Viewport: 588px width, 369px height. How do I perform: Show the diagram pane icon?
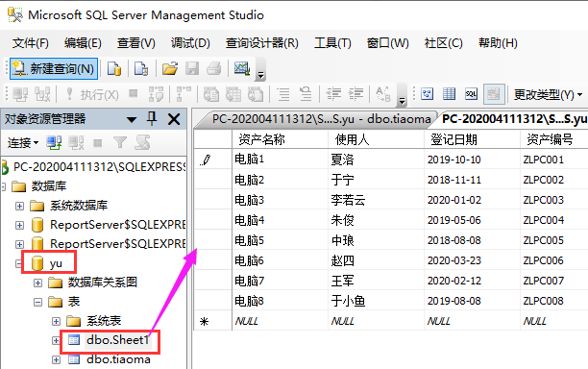[428, 94]
